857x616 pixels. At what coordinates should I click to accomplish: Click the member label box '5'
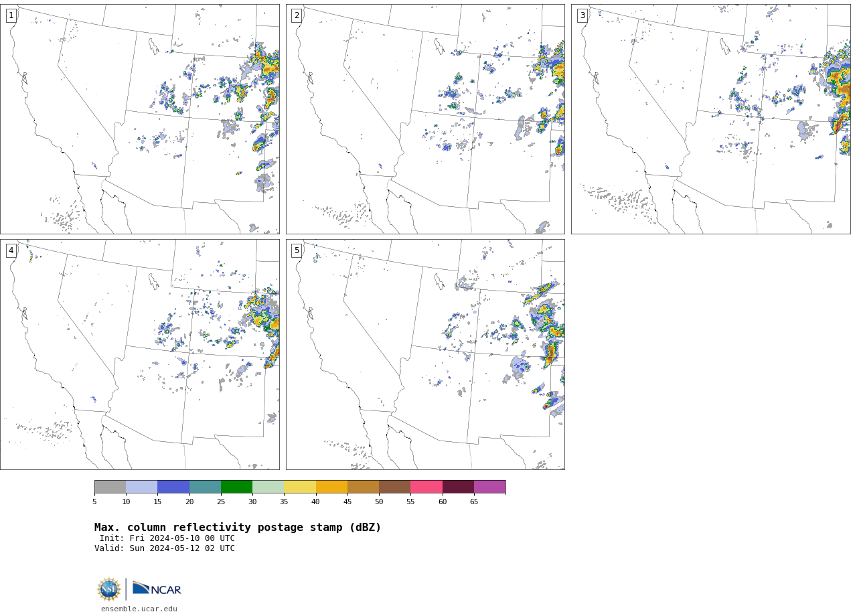(297, 250)
